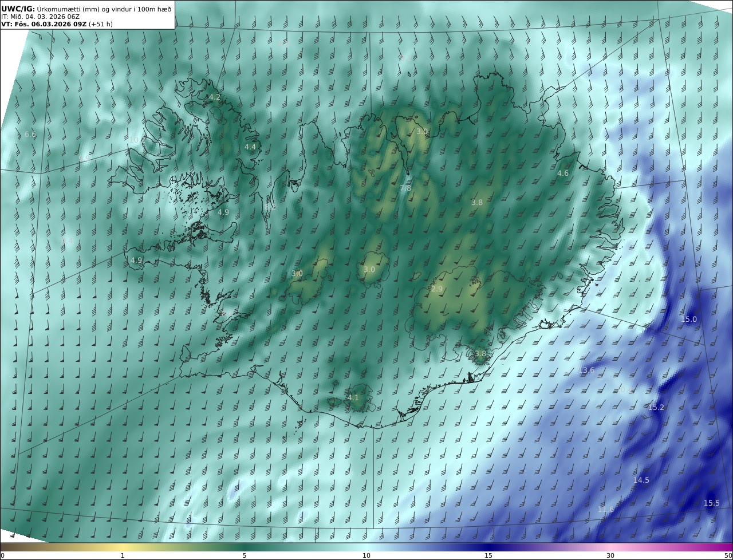Click the colorbar tick label 15
Screen dimensions: 733x560
tap(488, 555)
